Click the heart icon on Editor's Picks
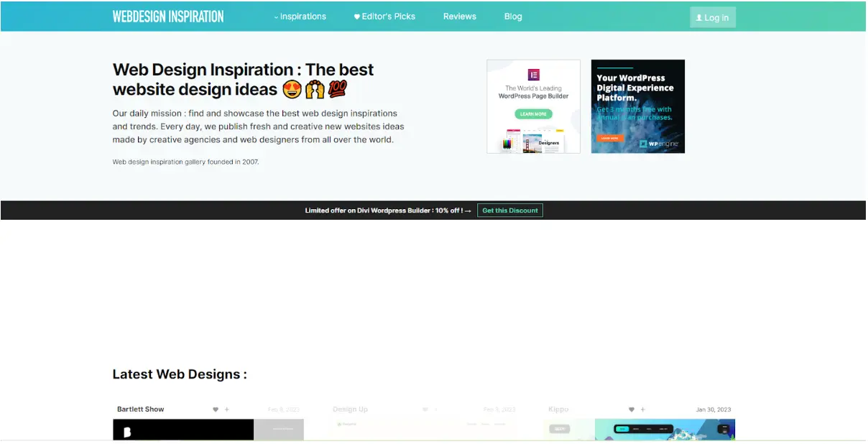Screen dimensions: 868x444 pos(357,16)
